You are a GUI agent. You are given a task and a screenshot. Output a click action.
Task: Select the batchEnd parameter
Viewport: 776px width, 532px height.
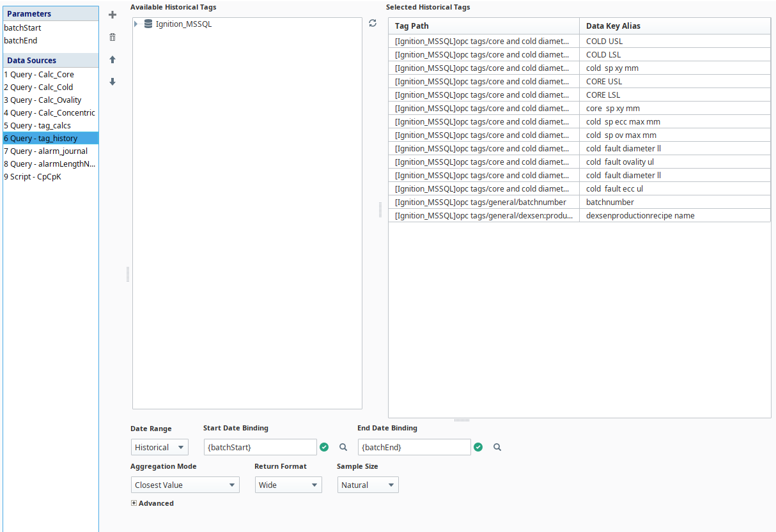pyautogui.click(x=51, y=40)
